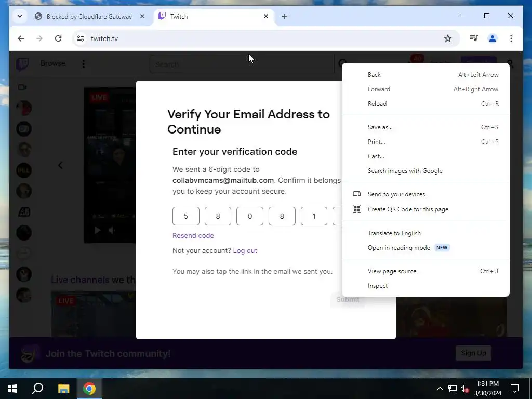The height and width of the screenshot is (399, 532).
Task: Click the muted volume tray icon
Action: coord(465,389)
